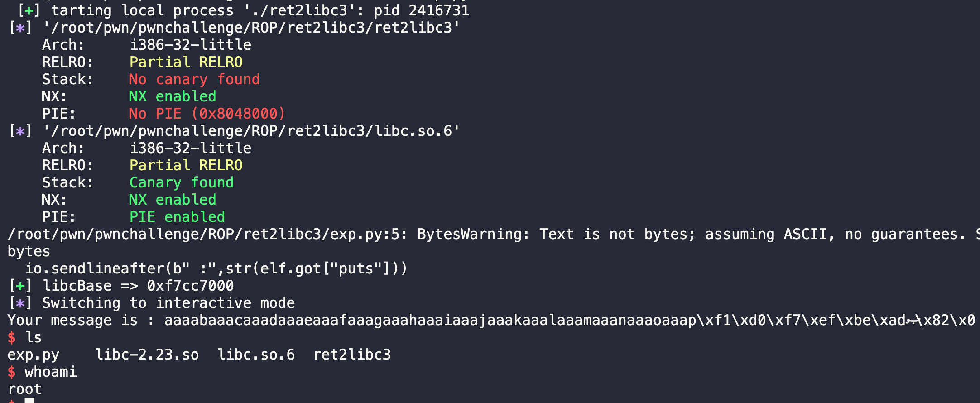The height and width of the screenshot is (403, 980).
Task: Click the red dollar prompt before ls
Action: (x=12, y=337)
